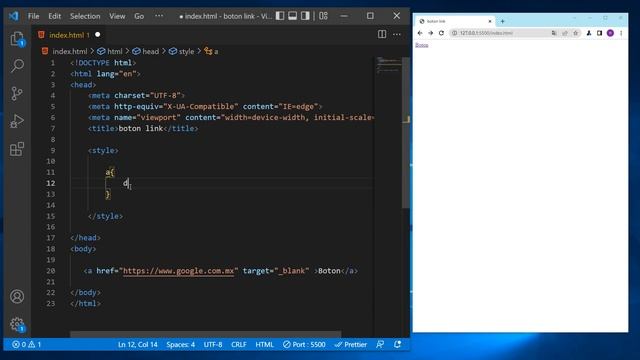This screenshot has height=360, width=640.
Task: Expand hidden menus via title bar ellipsis
Action: point(159,16)
